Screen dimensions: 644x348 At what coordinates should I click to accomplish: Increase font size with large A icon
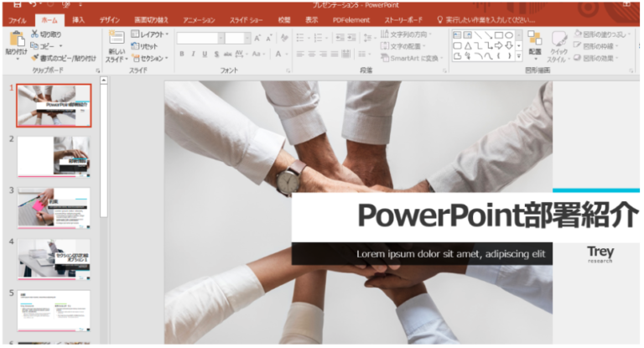point(257,39)
